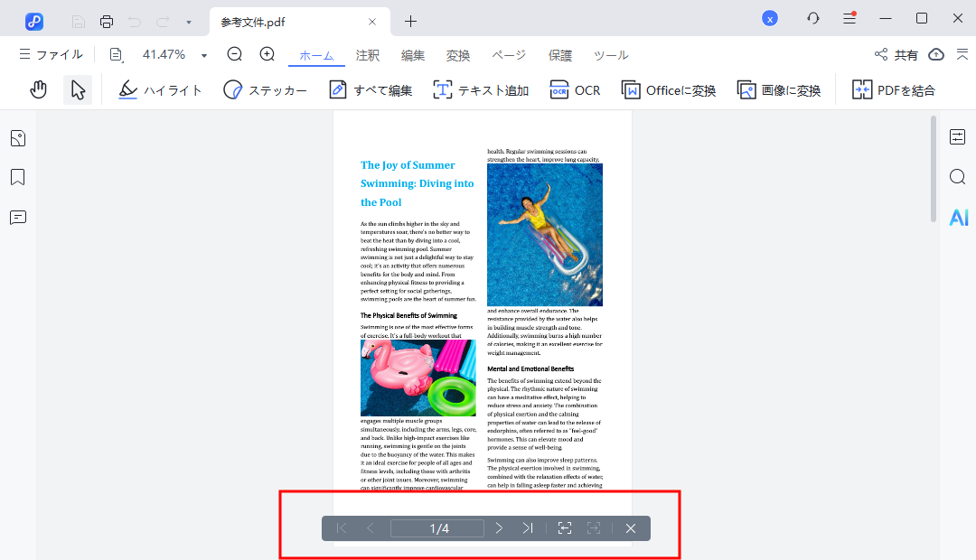Click the print icon
The height and width of the screenshot is (560, 976).
click(x=107, y=22)
